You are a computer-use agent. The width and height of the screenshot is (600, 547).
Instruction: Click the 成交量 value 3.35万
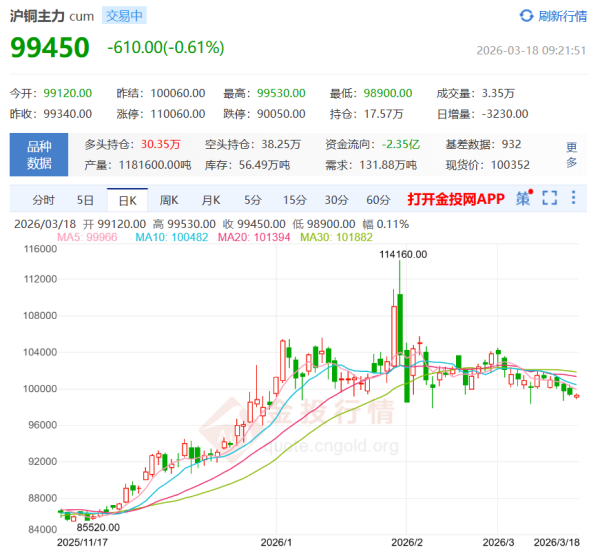[498, 93]
